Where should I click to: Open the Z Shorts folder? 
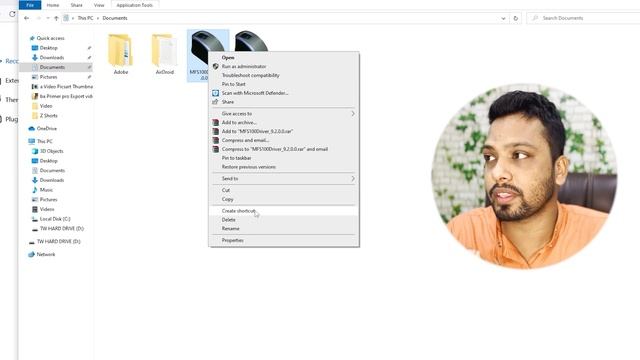tap(48, 116)
